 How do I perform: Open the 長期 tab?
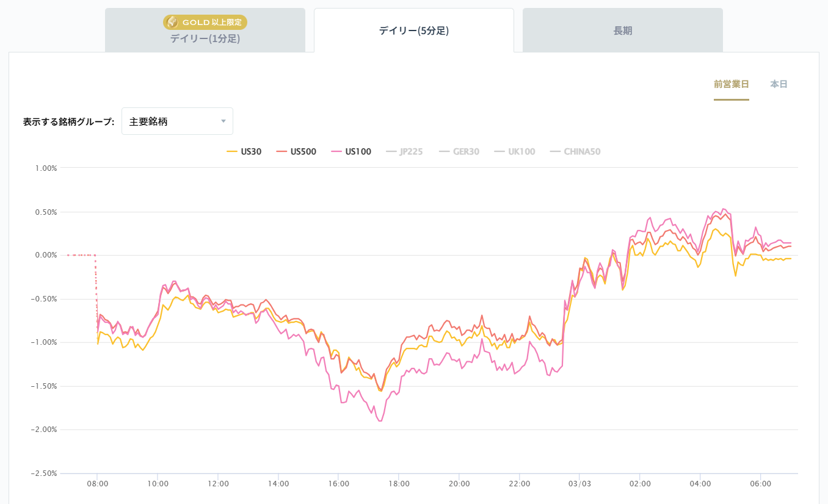[622, 31]
